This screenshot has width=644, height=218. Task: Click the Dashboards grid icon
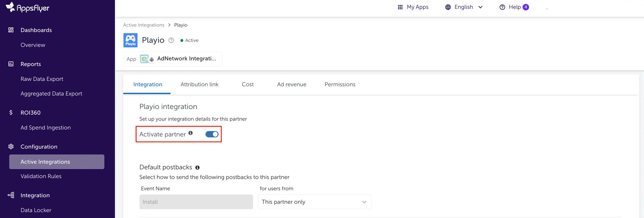pos(11,30)
